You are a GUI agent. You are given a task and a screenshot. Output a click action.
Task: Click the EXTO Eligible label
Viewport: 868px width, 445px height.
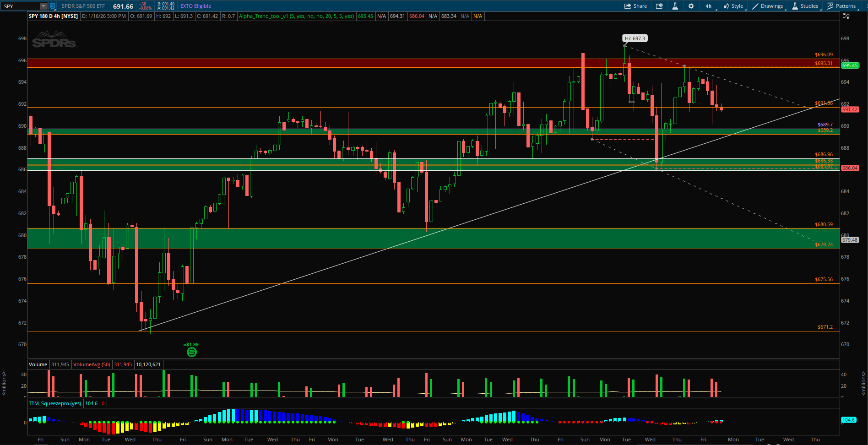tap(195, 6)
